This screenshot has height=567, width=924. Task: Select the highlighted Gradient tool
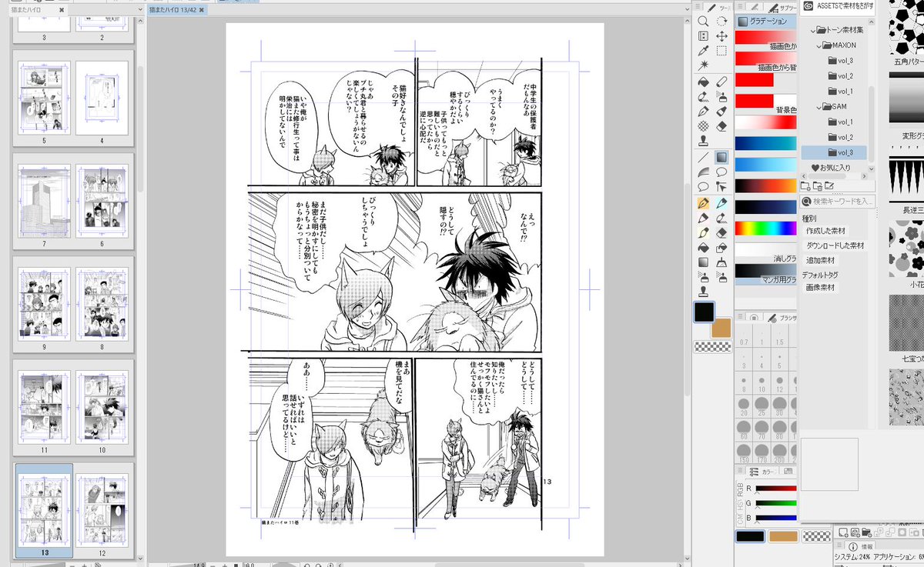[x=721, y=157]
